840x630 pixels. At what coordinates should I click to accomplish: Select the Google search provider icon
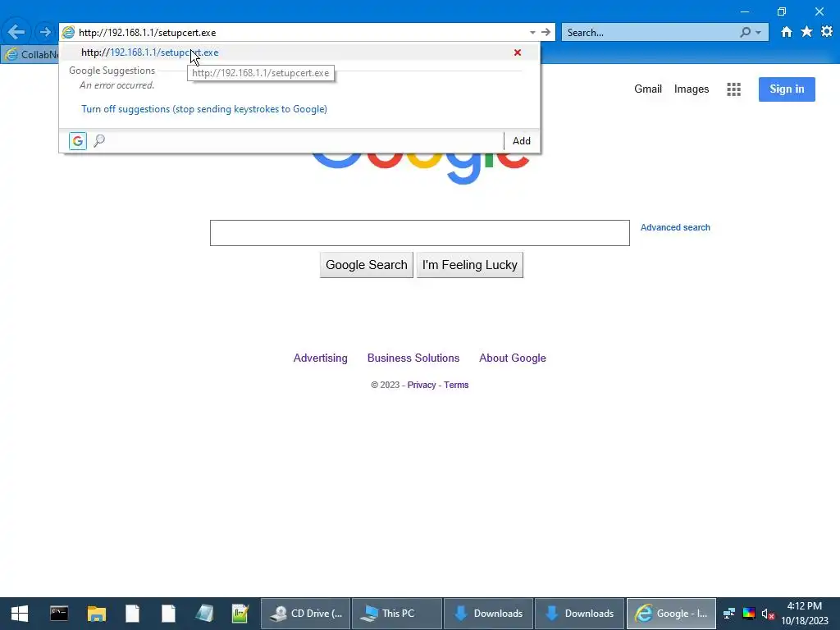point(78,141)
